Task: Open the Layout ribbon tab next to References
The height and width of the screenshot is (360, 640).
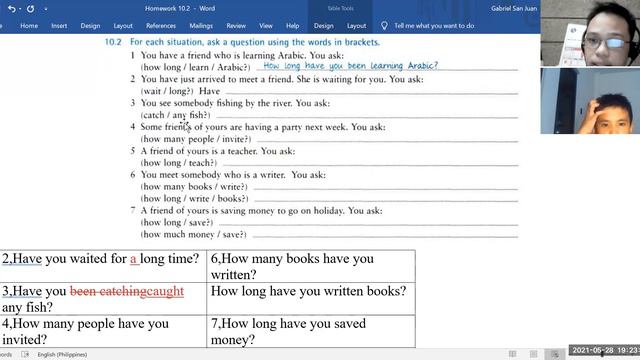Action: (x=123, y=26)
